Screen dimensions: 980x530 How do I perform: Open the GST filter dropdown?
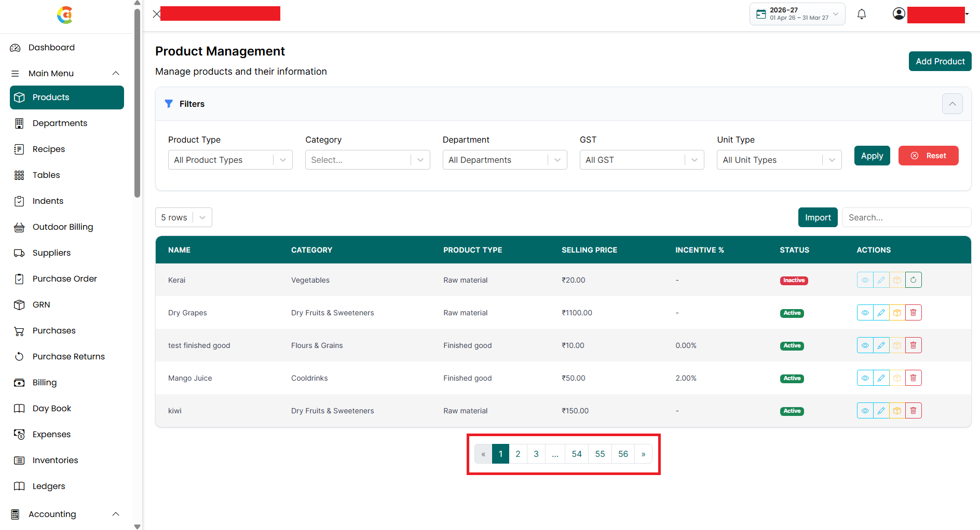(642, 160)
